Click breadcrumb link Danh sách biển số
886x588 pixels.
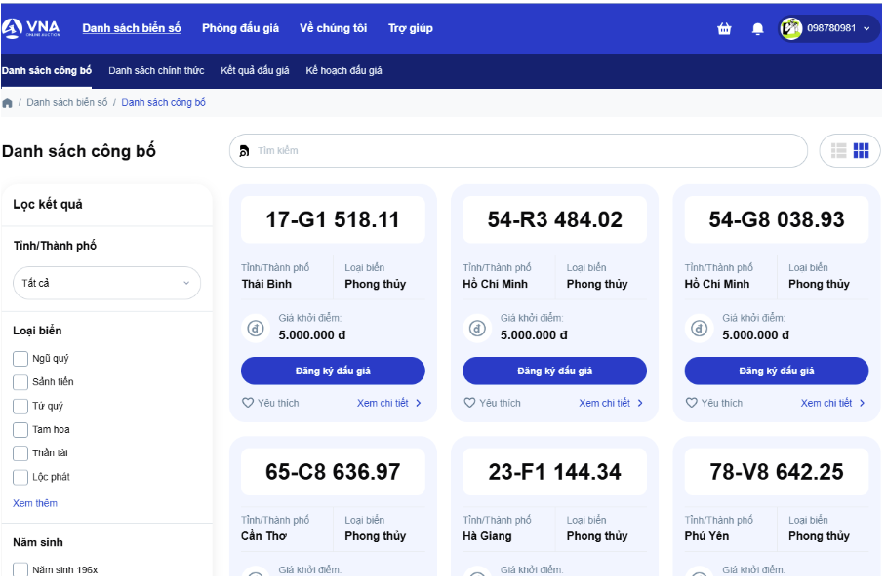pos(66,102)
